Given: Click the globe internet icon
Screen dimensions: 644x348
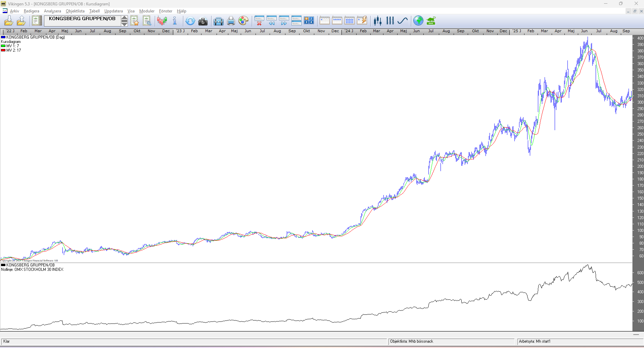Looking at the screenshot, I should pyautogui.click(x=418, y=21).
